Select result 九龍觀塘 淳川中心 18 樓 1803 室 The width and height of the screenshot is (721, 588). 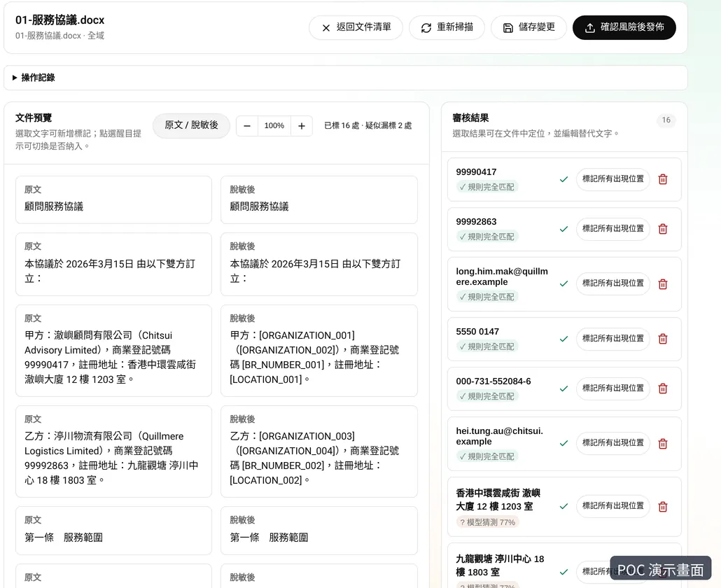coord(500,566)
